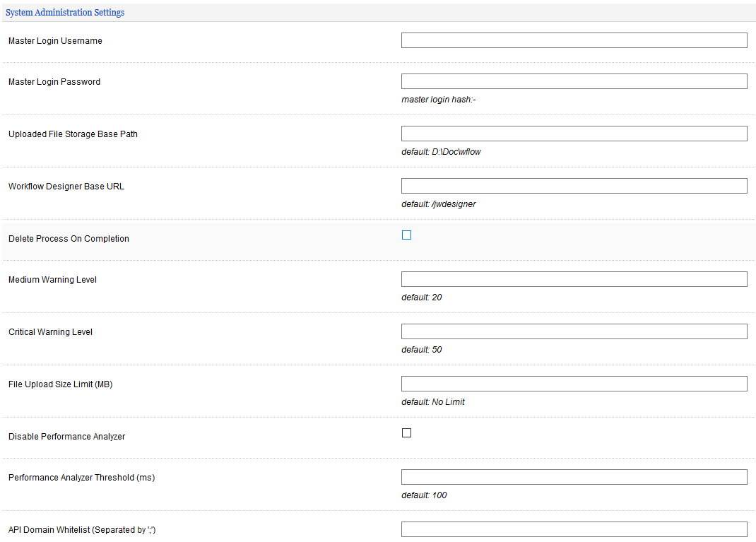The image size is (756, 542).
Task: Click the "default: /jwdesigner" hint text
Action: pos(438,204)
